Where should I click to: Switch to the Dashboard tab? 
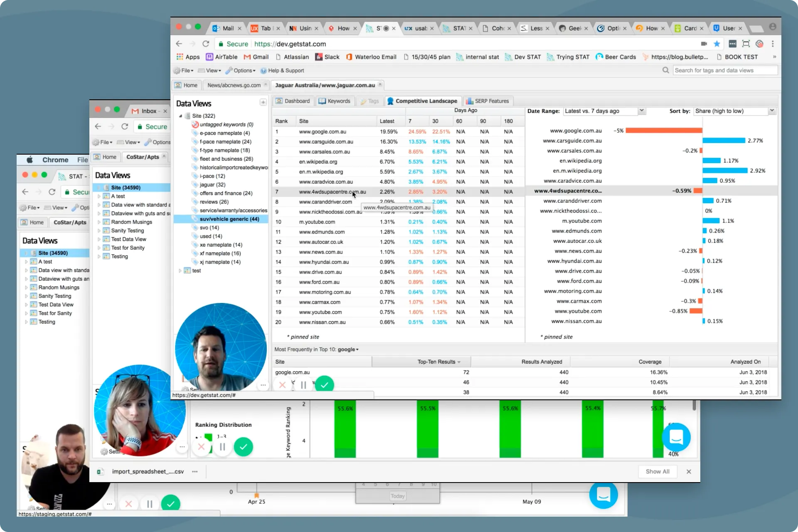pos(293,101)
